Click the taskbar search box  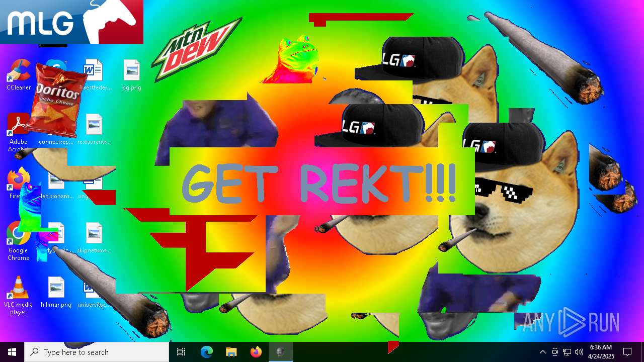(x=97, y=352)
